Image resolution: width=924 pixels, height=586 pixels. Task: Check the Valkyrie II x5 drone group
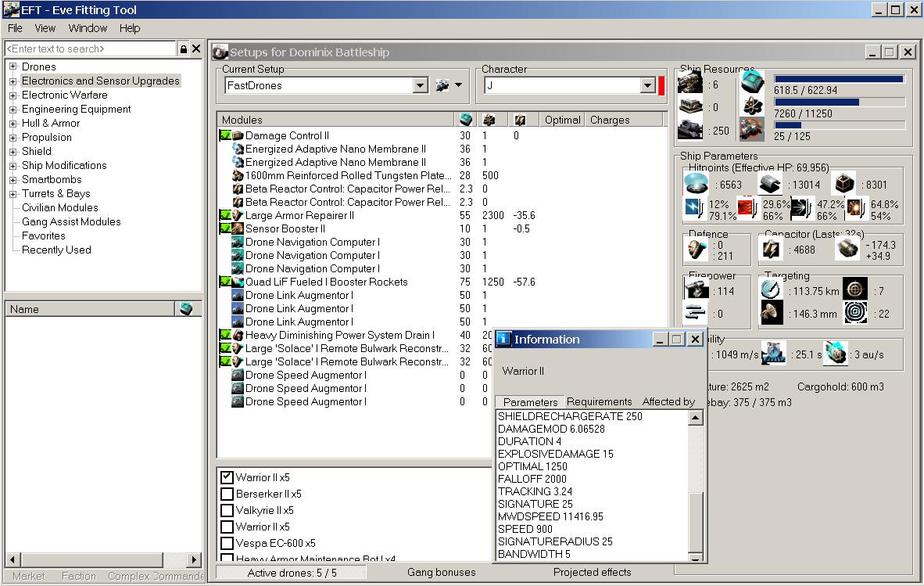tap(227, 510)
